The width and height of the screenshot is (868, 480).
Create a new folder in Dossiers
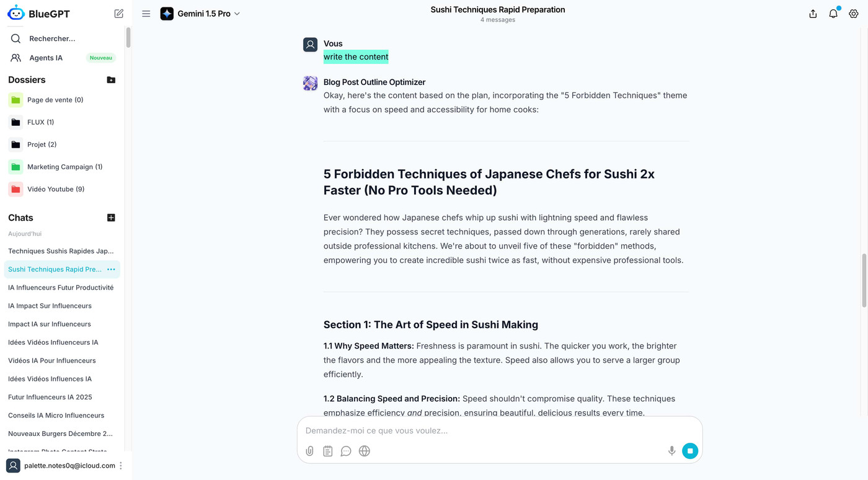[x=111, y=80]
